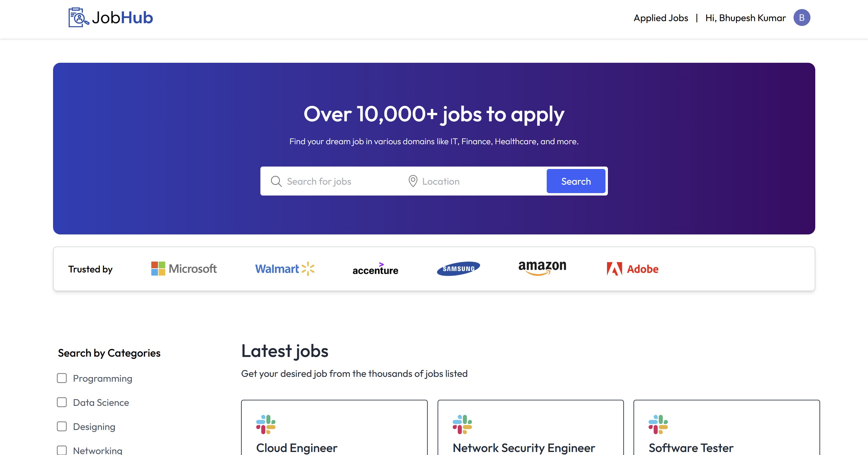This screenshot has height=455, width=868.
Task: Open the Applied Jobs page
Action: click(660, 18)
